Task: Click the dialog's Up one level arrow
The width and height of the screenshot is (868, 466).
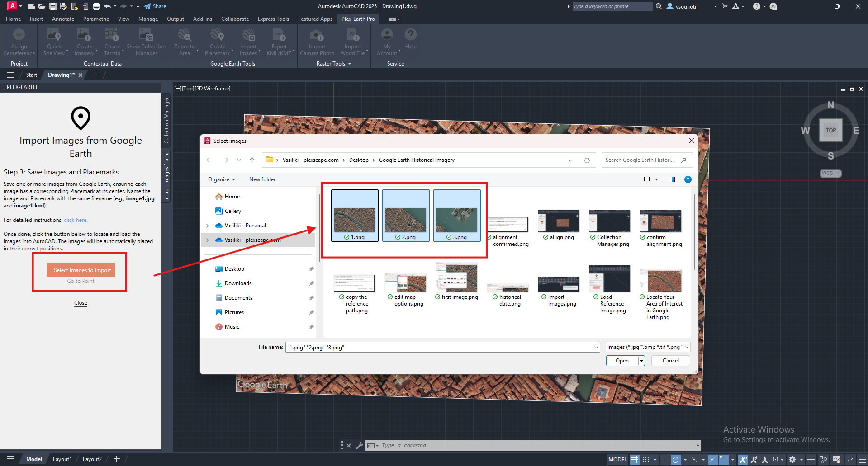Action: (252, 160)
